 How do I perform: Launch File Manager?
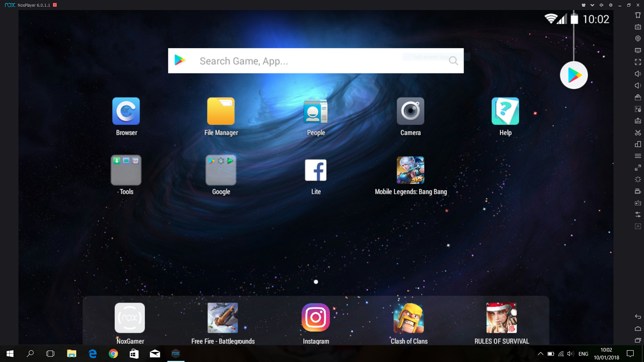tap(221, 111)
